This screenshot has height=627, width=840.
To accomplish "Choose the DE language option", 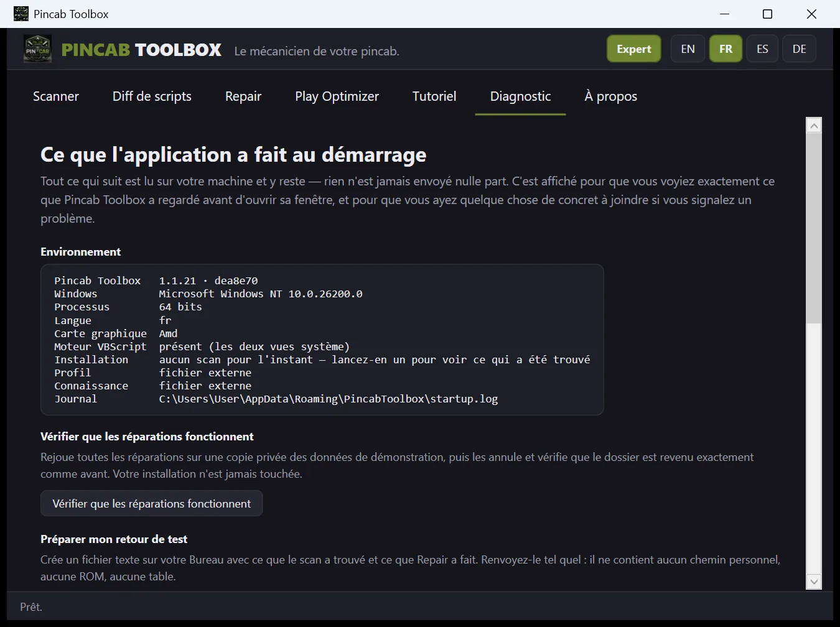I will click(800, 49).
